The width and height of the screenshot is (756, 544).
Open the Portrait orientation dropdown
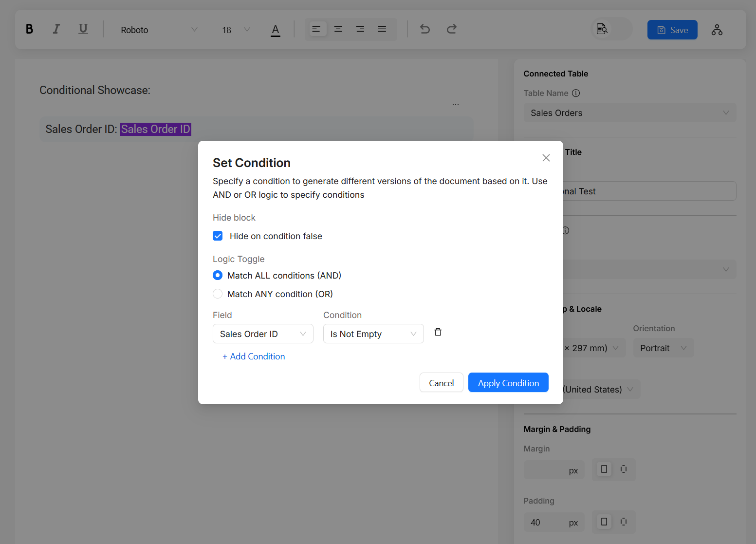(664, 348)
